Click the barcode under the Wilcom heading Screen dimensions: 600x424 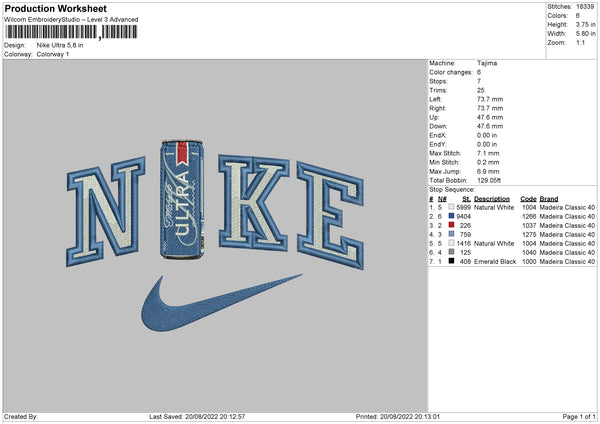click(x=71, y=32)
